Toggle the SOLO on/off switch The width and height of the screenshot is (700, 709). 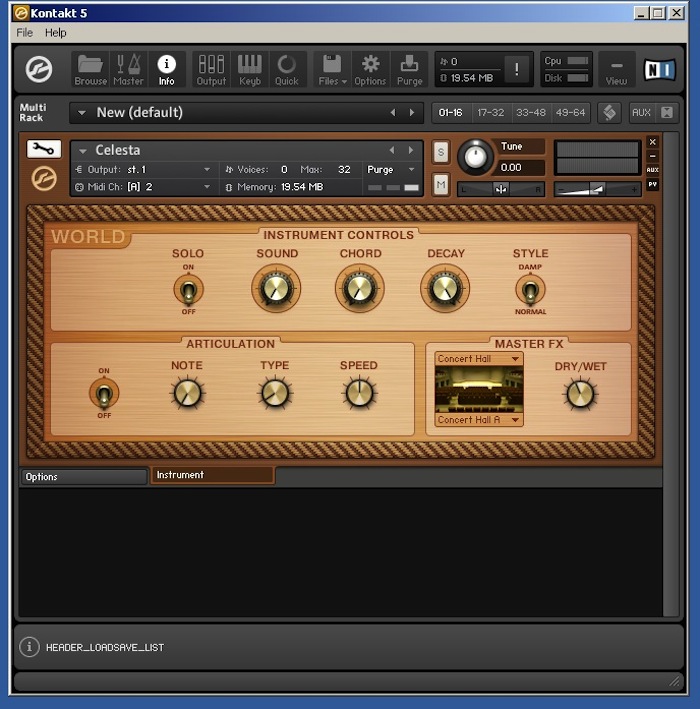[x=187, y=290]
